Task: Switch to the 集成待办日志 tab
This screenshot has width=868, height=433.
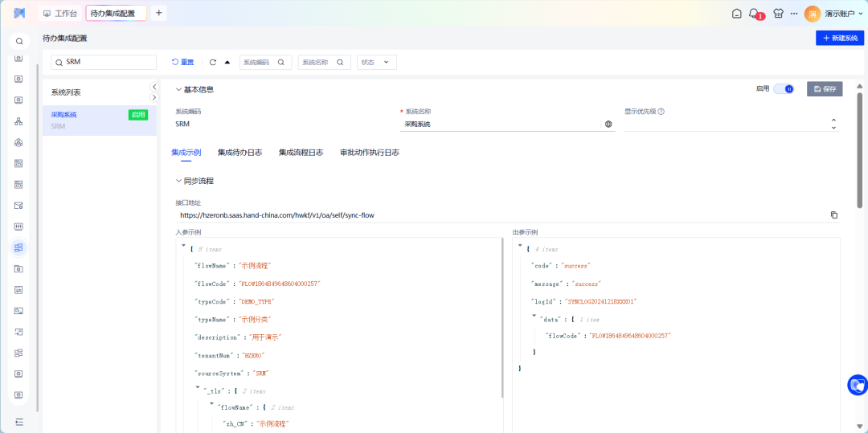Action: (x=240, y=153)
